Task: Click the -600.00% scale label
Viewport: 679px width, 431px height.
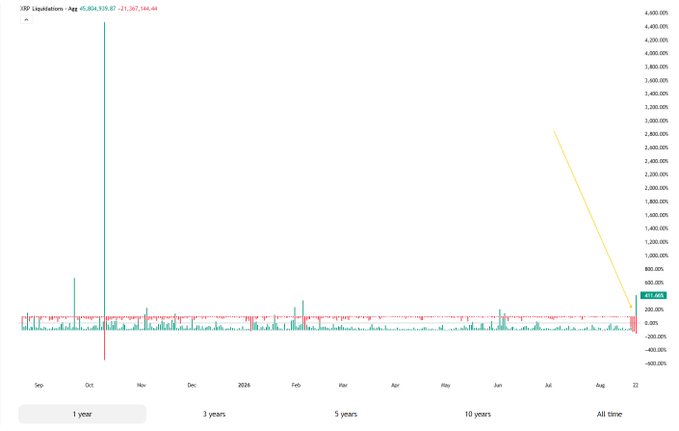Action: pos(655,363)
